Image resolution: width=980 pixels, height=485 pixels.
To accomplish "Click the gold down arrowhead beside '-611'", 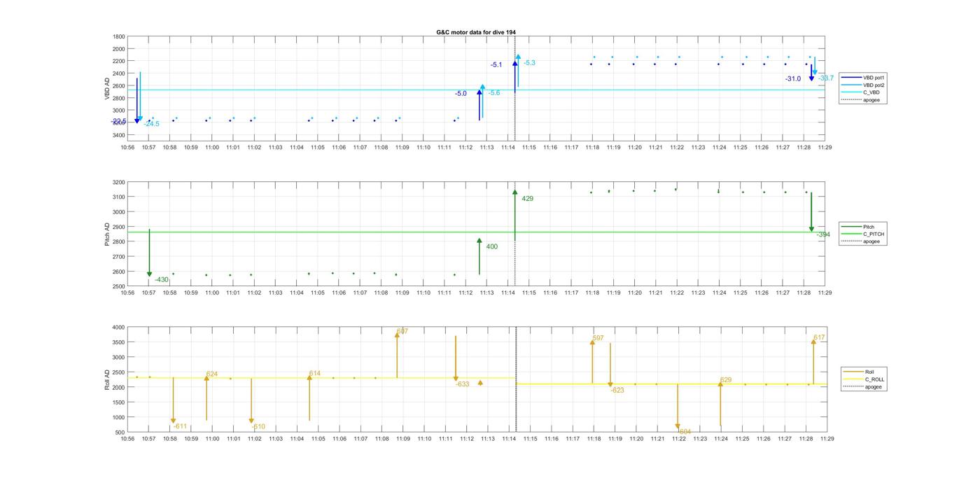I will click(173, 421).
